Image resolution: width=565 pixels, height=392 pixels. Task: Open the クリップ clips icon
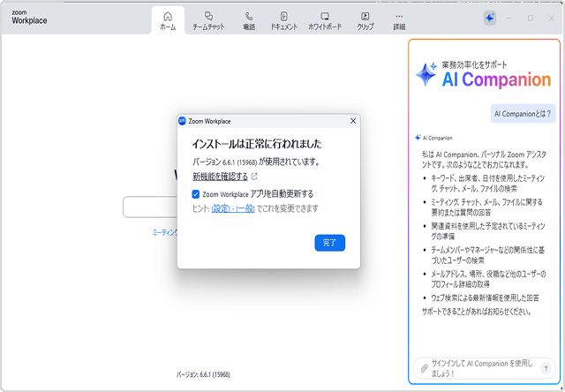(x=365, y=20)
